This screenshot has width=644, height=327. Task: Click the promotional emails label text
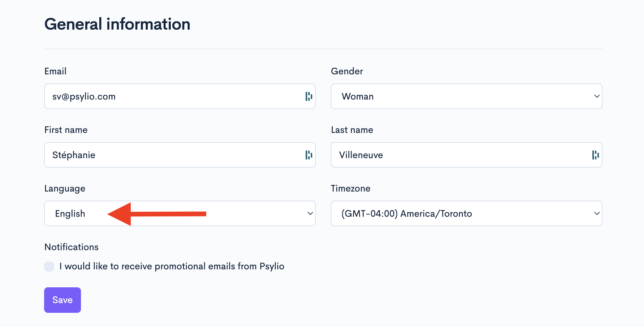tap(172, 267)
